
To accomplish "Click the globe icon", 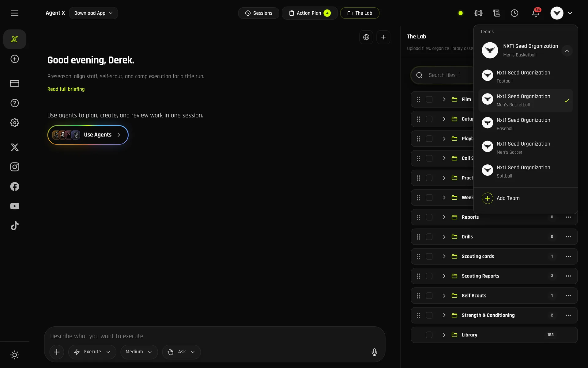I will 366,37.
